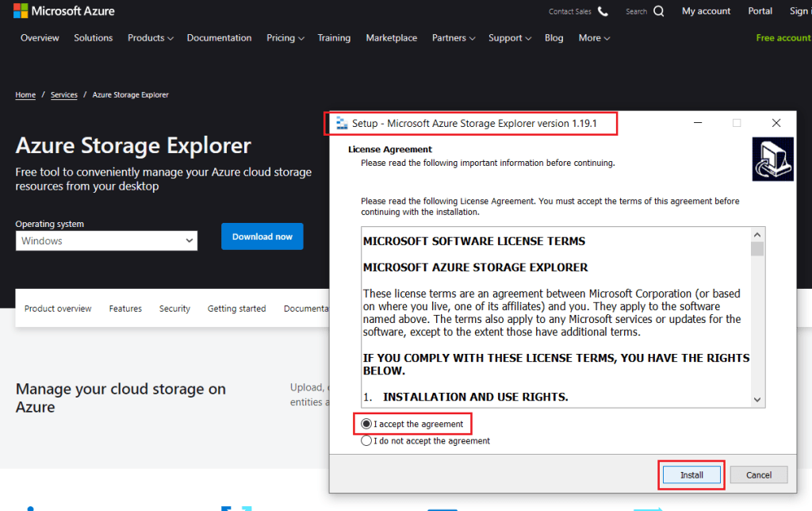Select "I do not accept the agreement"
The height and width of the screenshot is (511, 812).
coord(366,440)
